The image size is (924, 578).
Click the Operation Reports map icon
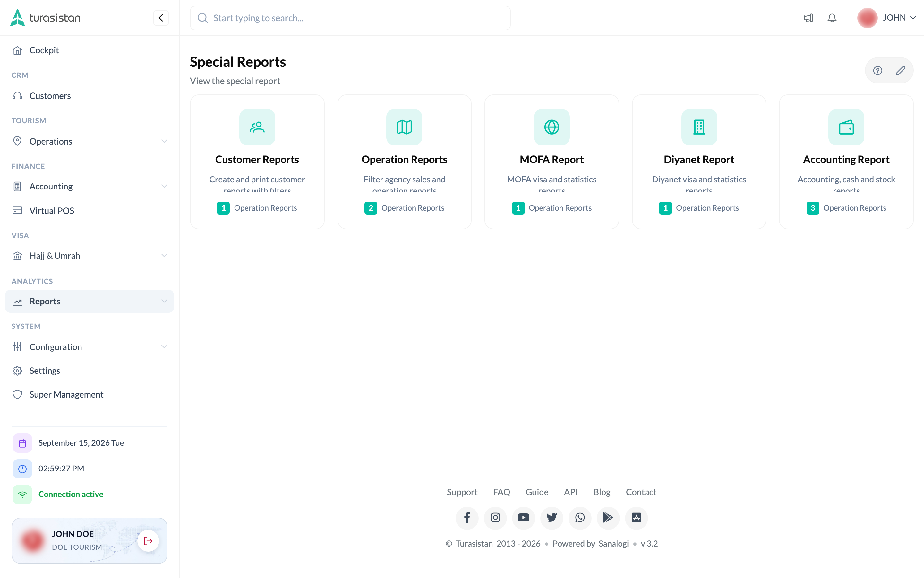tap(404, 127)
